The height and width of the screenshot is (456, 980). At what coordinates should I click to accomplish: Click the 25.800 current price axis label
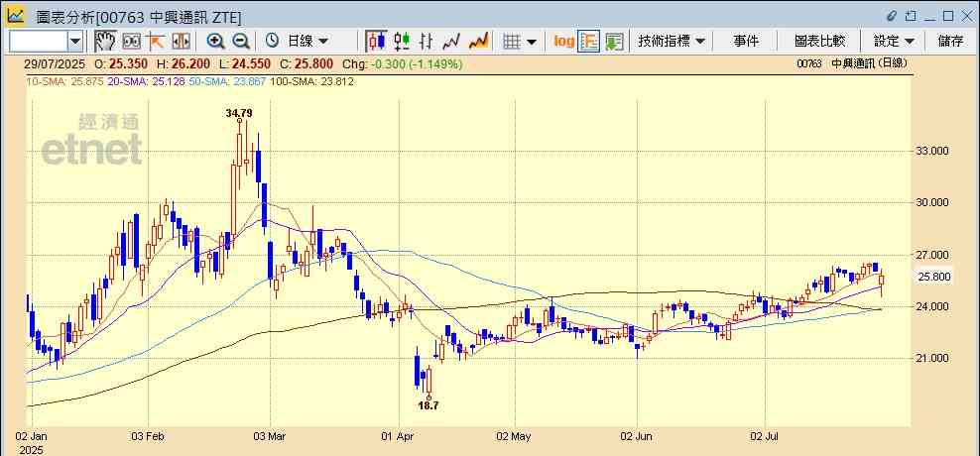point(935,277)
